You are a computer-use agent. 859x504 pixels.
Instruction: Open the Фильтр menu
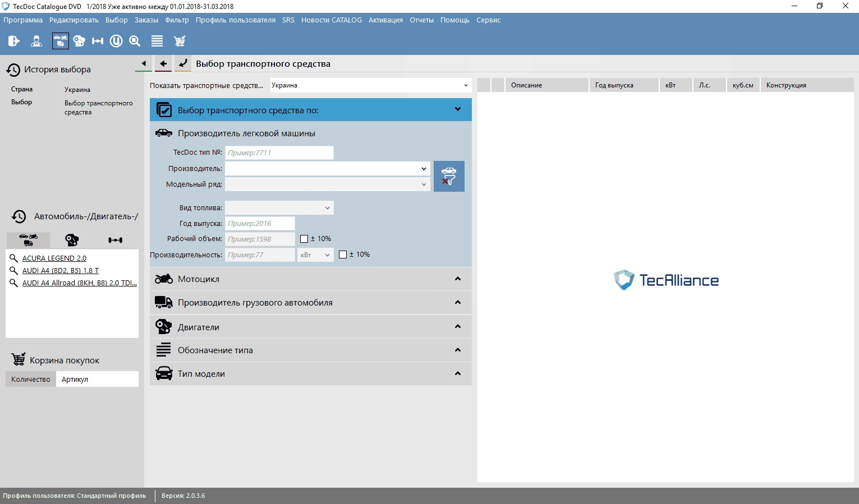(177, 20)
